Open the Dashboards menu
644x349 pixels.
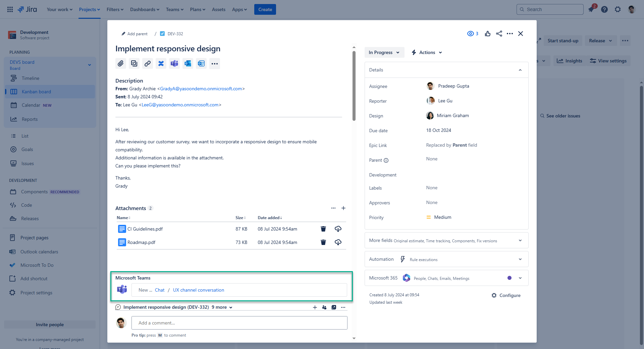[x=145, y=9]
